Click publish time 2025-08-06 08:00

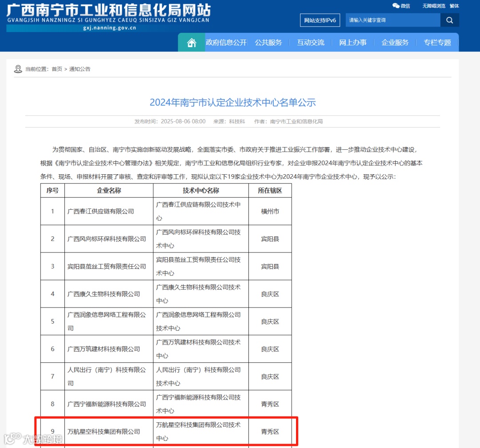pos(183,121)
